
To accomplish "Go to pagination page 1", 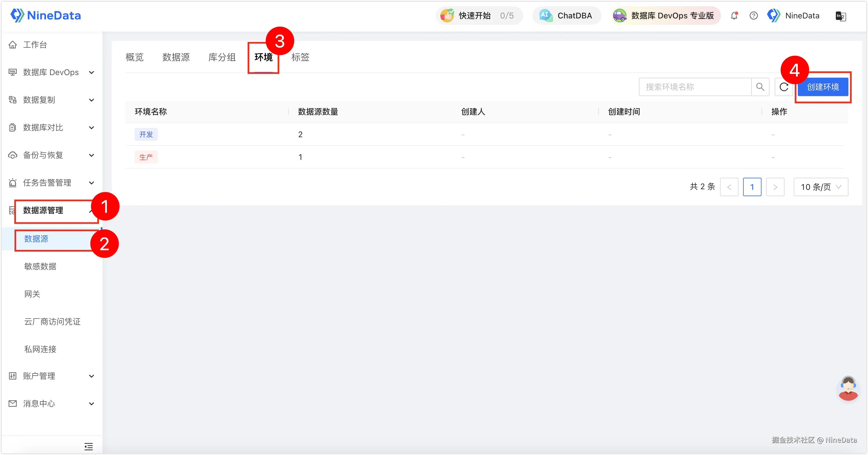I will pos(752,187).
